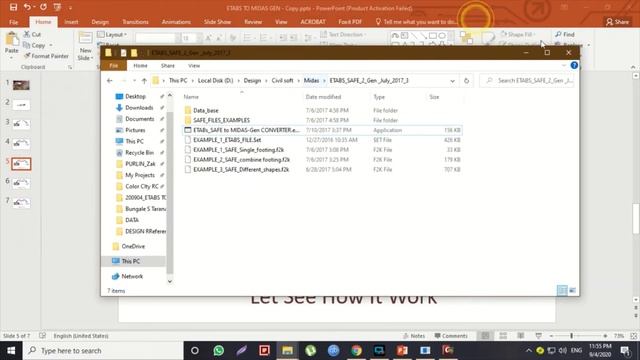Switch to Normal view in status bar
The width and height of the screenshot is (640, 360).
(x=485, y=336)
